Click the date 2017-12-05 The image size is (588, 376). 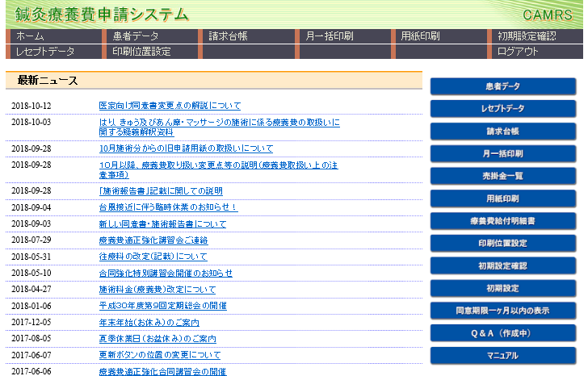point(31,322)
